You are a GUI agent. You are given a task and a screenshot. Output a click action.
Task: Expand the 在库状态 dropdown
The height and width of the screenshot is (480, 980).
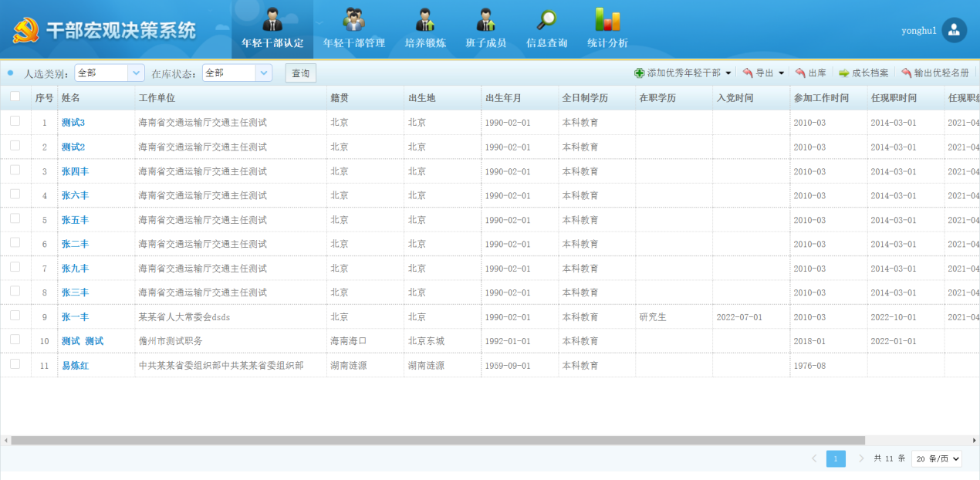click(x=264, y=73)
